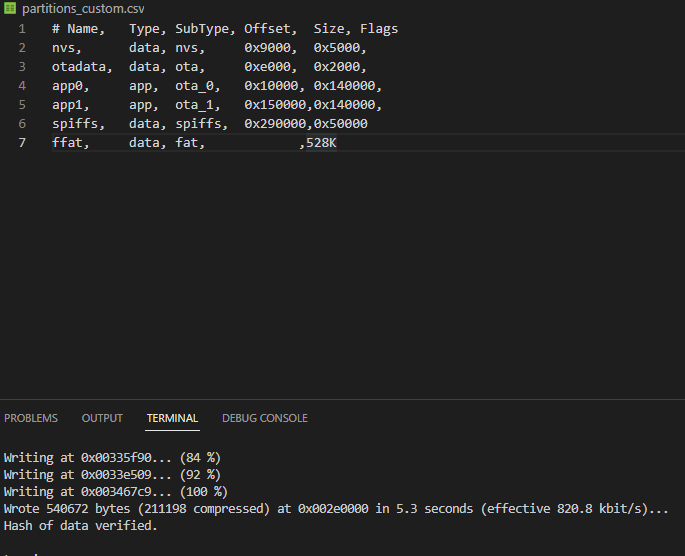Open the partitions_custom.csv editor tab

tap(83, 9)
